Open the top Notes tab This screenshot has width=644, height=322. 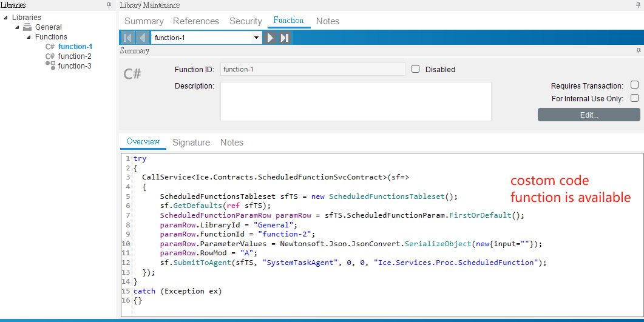pyautogui.click(x=327, y=21)
